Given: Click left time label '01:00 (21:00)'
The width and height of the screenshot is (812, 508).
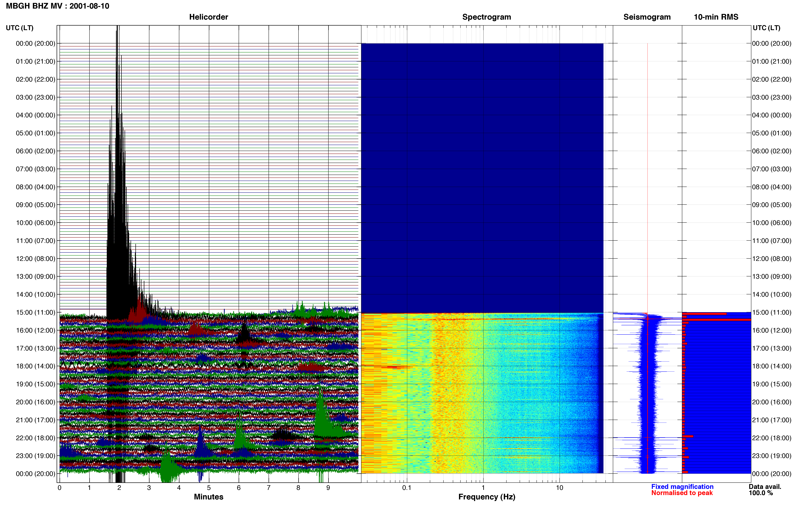Looking at the screenshot, I should pos(36,61).
